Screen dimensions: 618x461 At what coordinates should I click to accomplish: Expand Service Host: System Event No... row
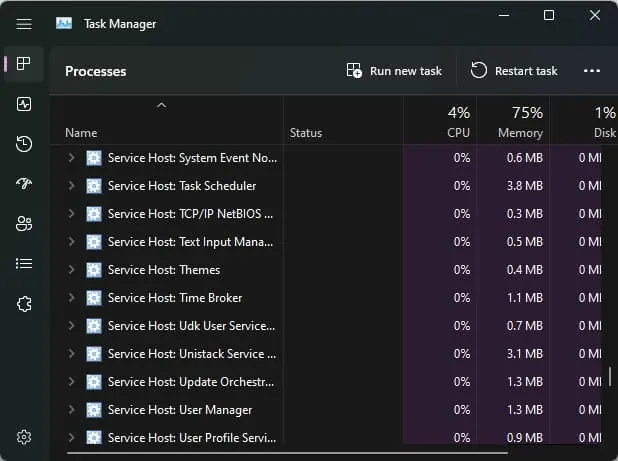point(71,158)
